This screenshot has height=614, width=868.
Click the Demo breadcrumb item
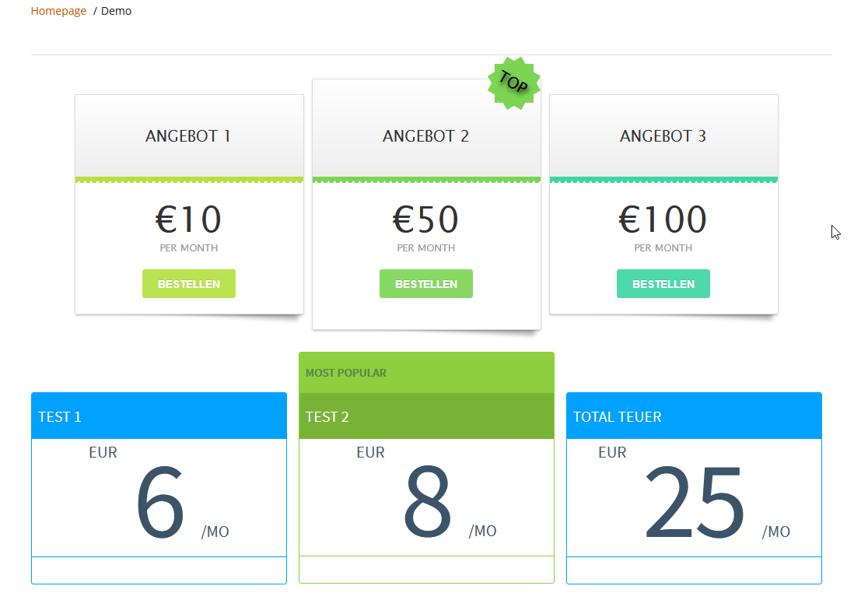click(x=116, y=11)
